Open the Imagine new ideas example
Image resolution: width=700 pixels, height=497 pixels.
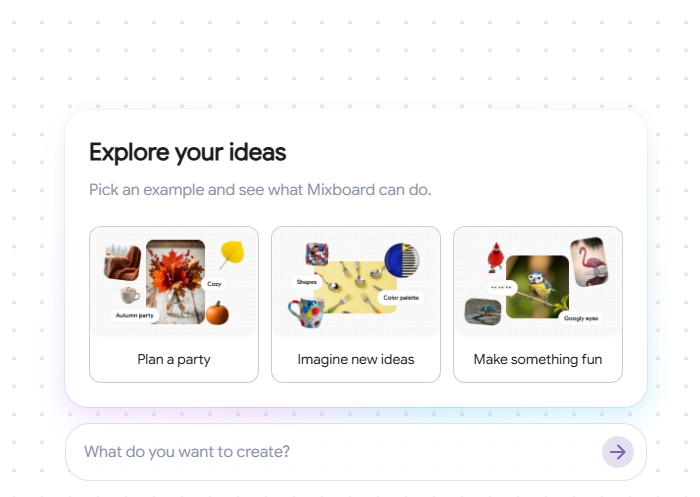[x=356, y=359]
